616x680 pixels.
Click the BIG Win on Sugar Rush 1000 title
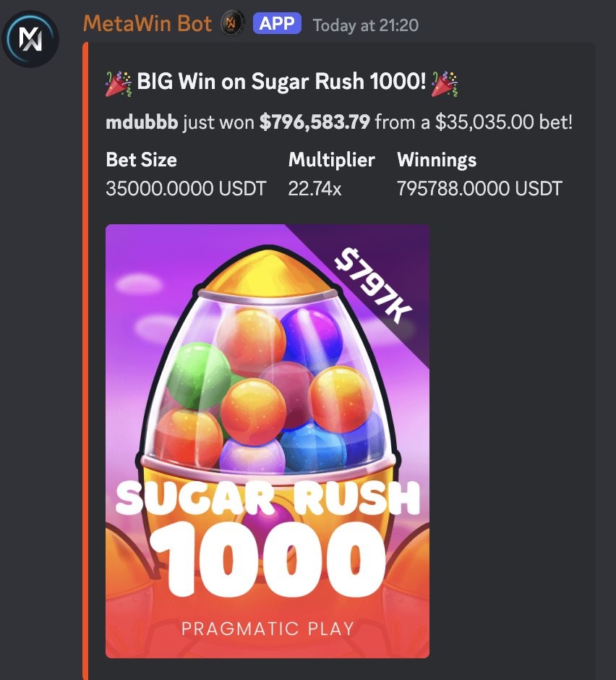tap(281, 81)
